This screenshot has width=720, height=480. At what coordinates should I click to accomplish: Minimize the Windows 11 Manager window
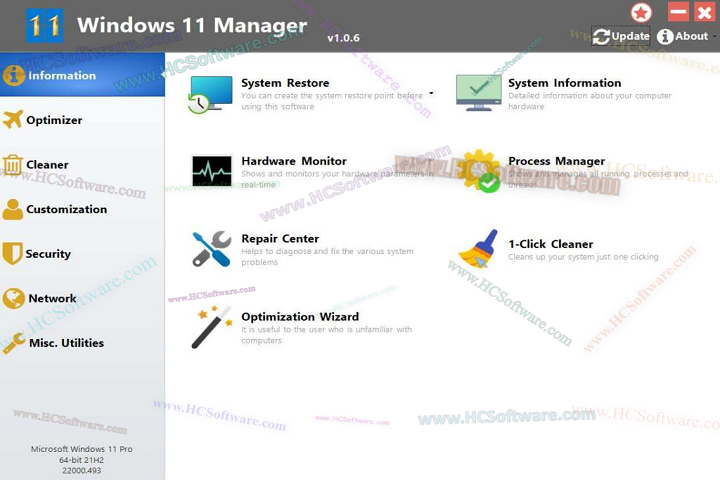click(678, 11)
